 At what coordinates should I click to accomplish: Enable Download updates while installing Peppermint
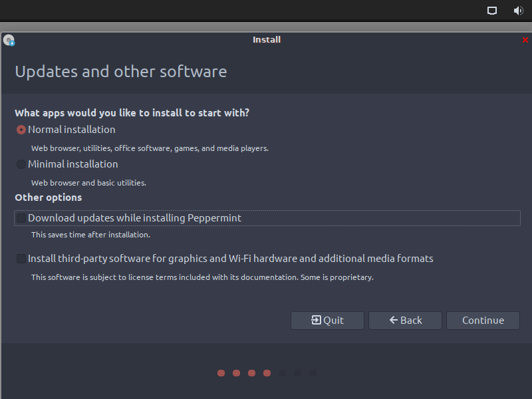point(22,218)
